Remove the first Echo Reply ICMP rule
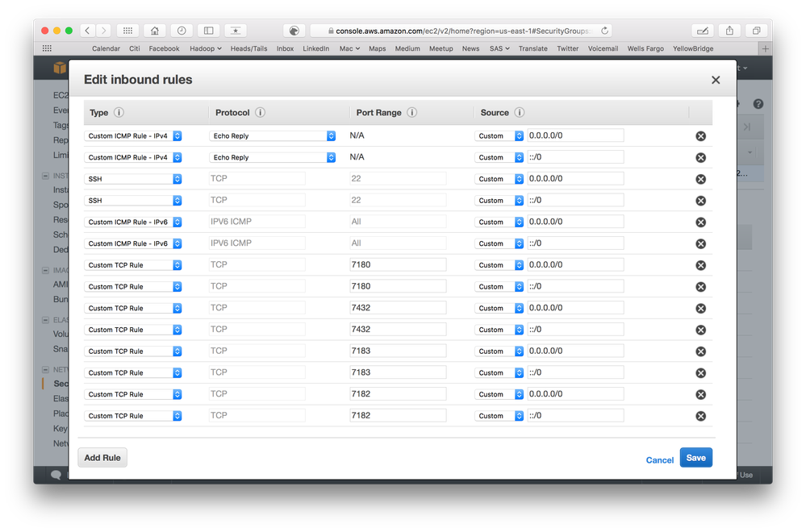Screen dimensions: 806x532 tap(700, 135)
